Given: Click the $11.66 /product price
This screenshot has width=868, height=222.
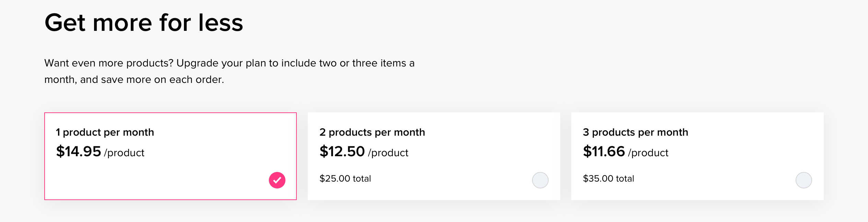Looking at the screenshot, I should point(625,151).
